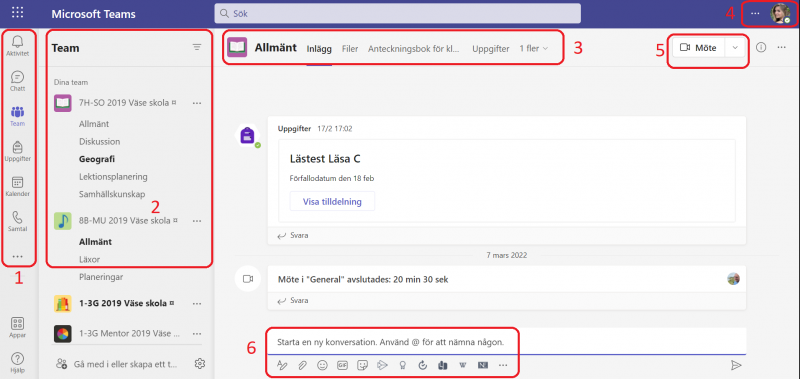
Task: Open the Lästest Läsa C assignment title
Action: (325, 159)
